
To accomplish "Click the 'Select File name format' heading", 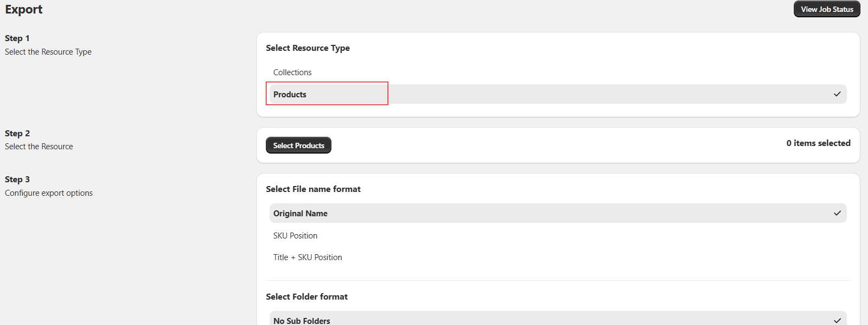I will pos(313,189).
